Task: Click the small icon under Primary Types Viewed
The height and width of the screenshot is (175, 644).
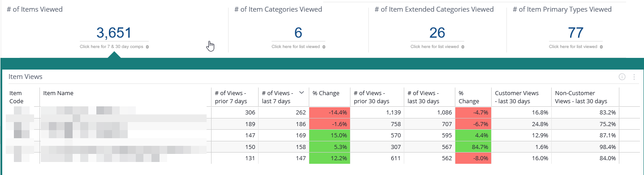Action: tap(601, 46)
